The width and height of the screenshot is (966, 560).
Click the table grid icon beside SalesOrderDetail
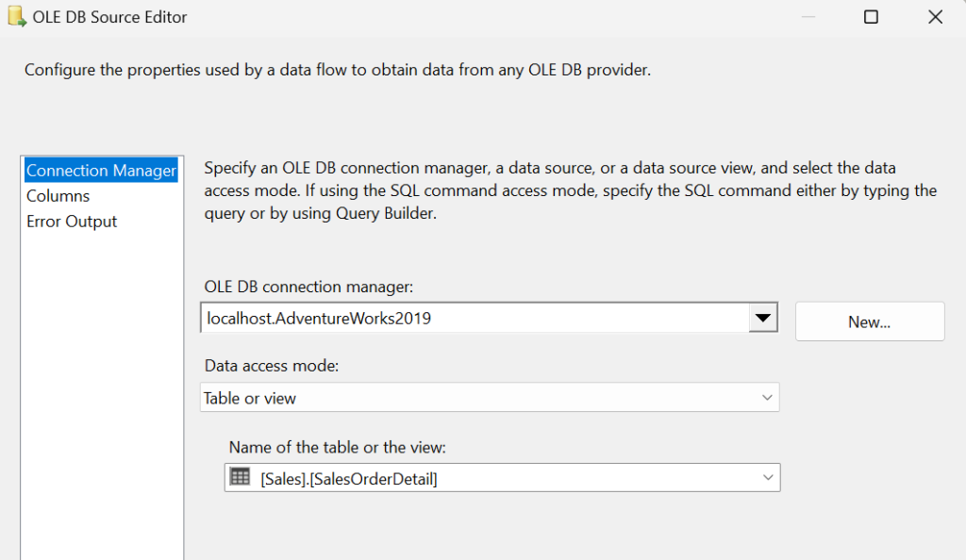240,477
